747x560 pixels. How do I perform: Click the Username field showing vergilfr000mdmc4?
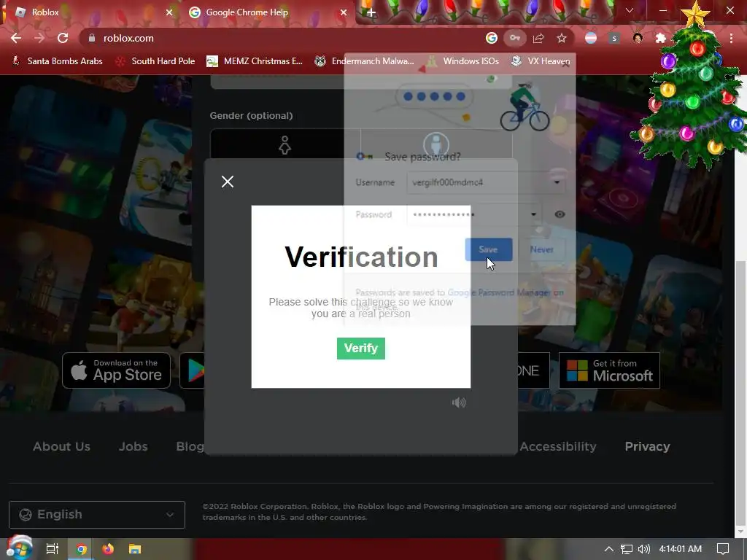(485, 182)
